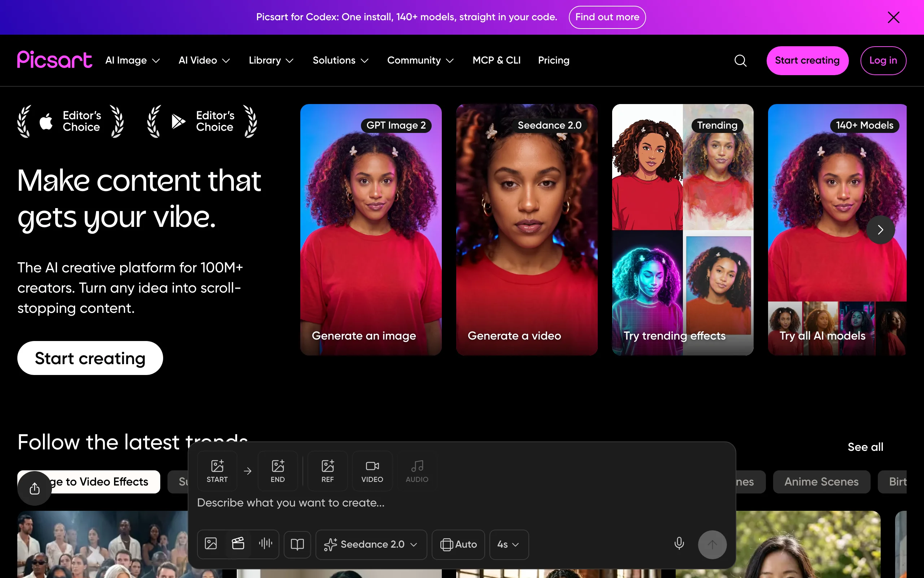Open the 4s duration dropdown

coord(509,544)
